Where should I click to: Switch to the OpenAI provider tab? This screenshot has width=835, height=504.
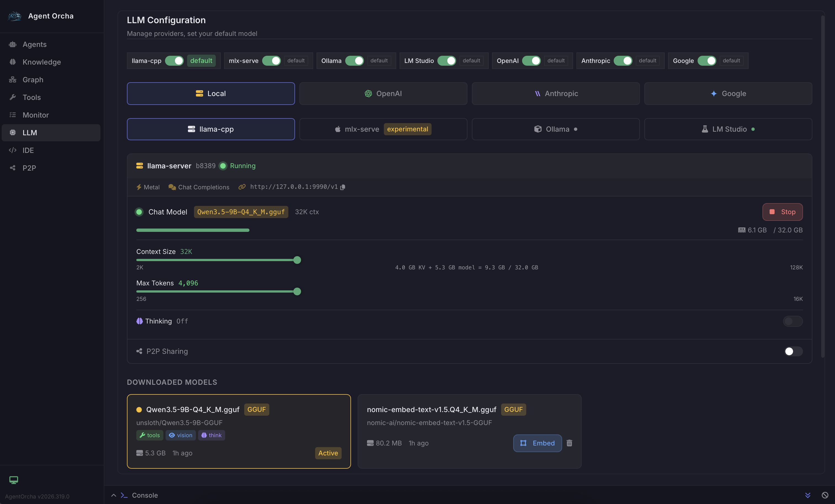click(383, 94)
